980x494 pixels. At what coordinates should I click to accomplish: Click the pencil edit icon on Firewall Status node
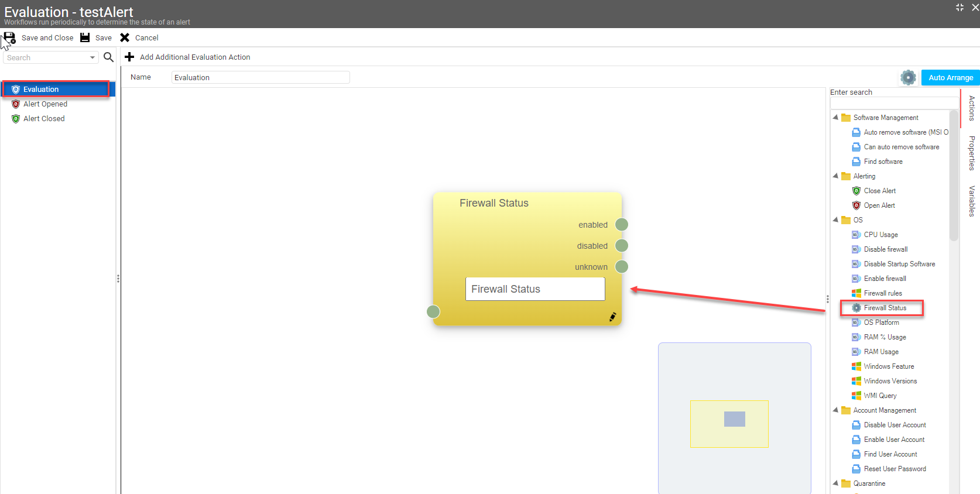tap(612, 317)
